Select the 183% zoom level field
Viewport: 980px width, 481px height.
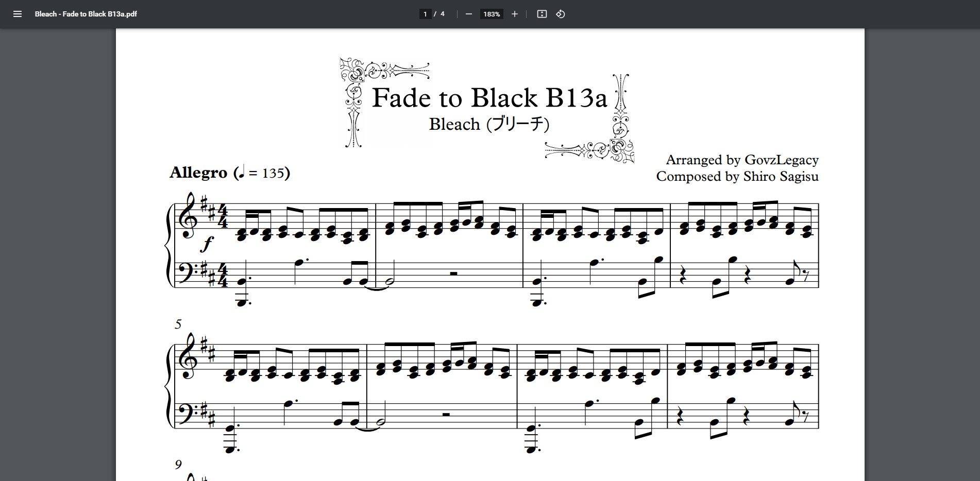pos(491,14)
